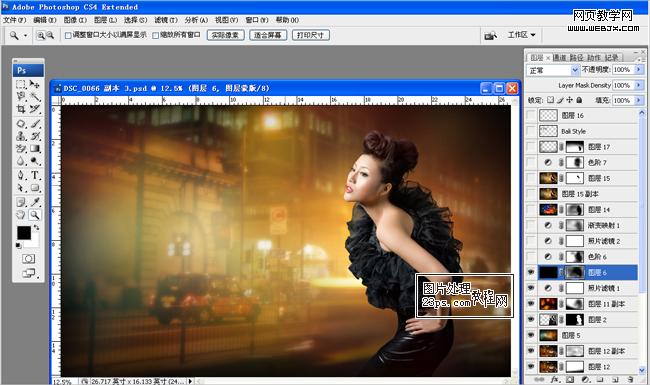
Task: Click the 实际像素 button
Action: click(x=226, y=35)
